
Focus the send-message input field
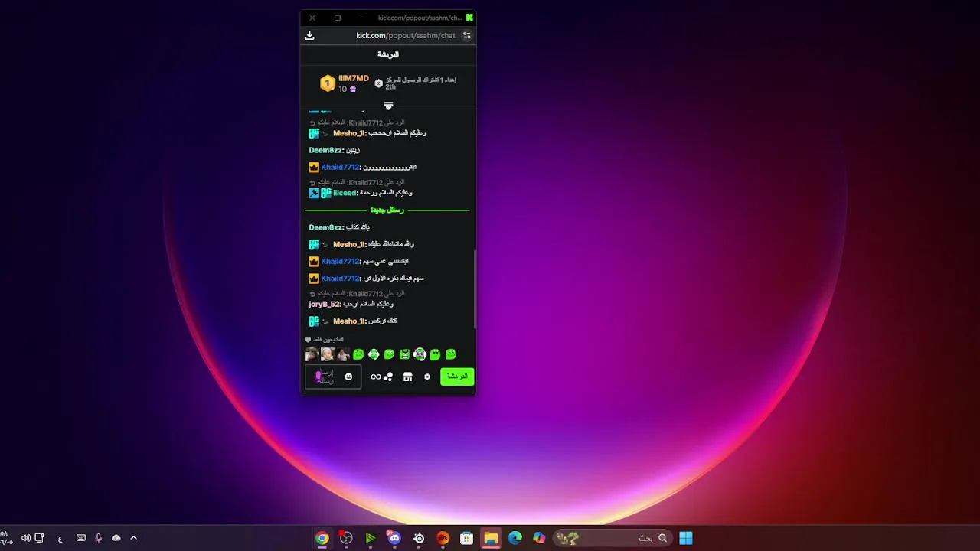click(x=333, y=377)
